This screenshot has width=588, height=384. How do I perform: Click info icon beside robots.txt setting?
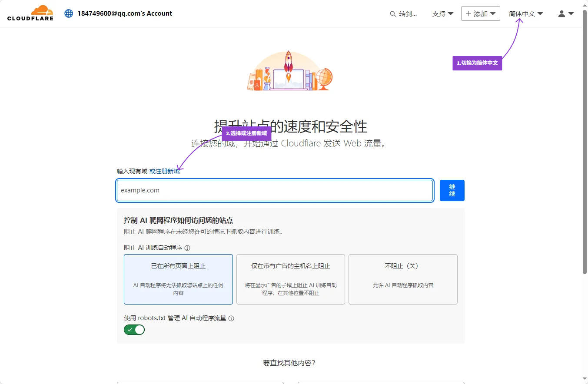pyautogui.click(x=231, y=318)
